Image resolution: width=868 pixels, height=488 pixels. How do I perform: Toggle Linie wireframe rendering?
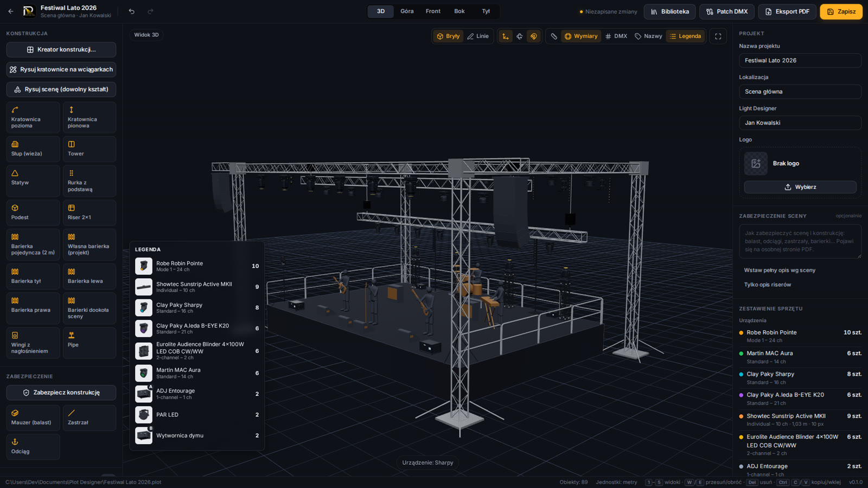pyautogui.click(x=478, y=36)
